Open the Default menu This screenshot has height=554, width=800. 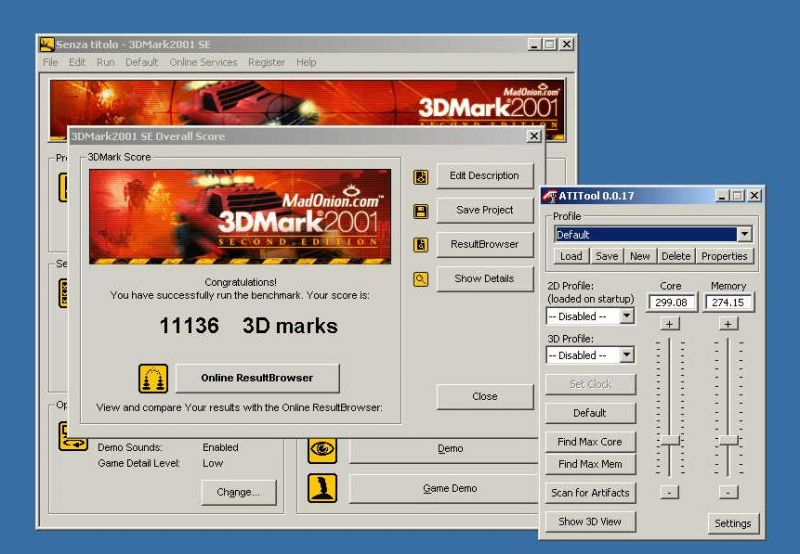(141, 62)
